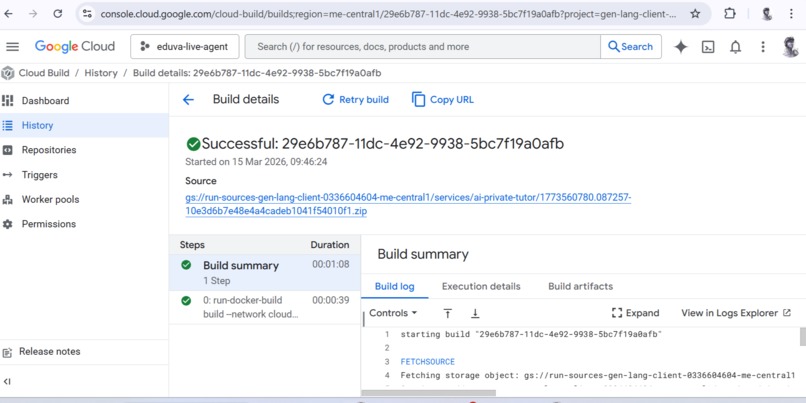Screen dimensions: 806x403
Task: Click the Google Cloud logo
Action: (75, 46)
